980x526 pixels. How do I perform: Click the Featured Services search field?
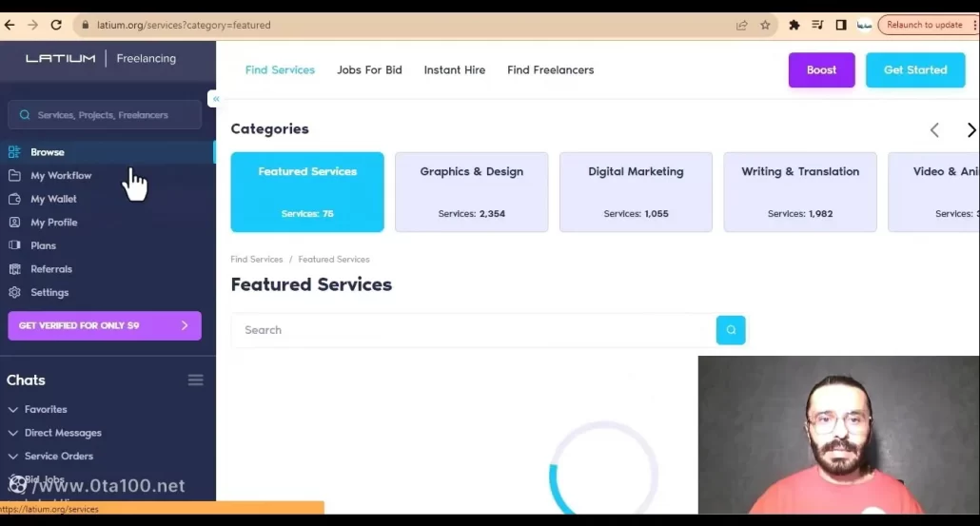(473, 330)
